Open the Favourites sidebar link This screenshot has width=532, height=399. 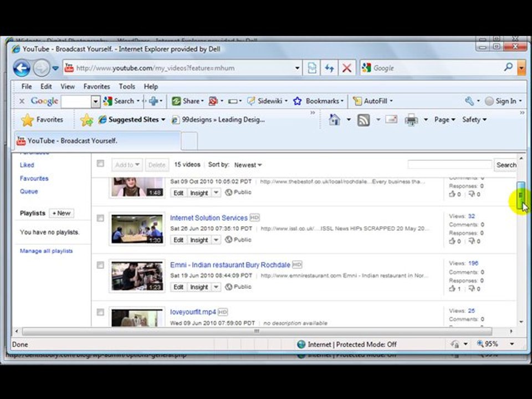tap(34, 178)
